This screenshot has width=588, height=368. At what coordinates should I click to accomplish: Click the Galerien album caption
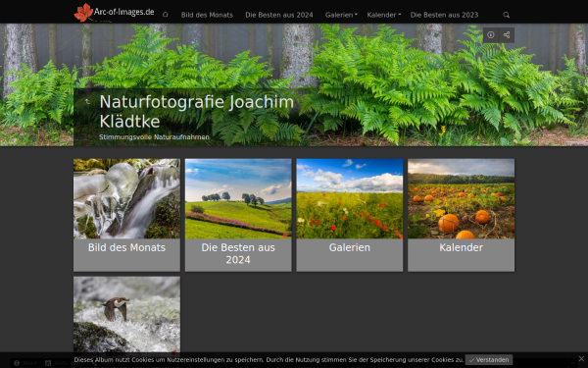point(350,247)
